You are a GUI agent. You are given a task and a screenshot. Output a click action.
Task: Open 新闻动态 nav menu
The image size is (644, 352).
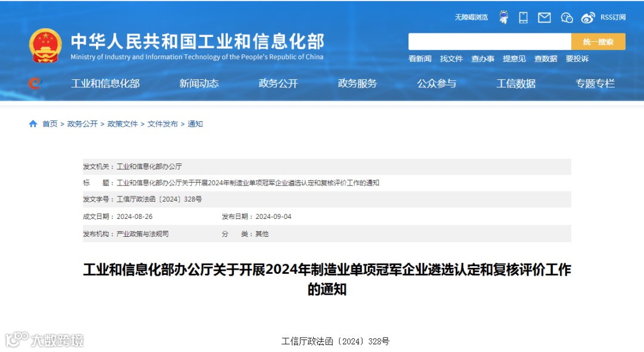(x=199, y=84)
